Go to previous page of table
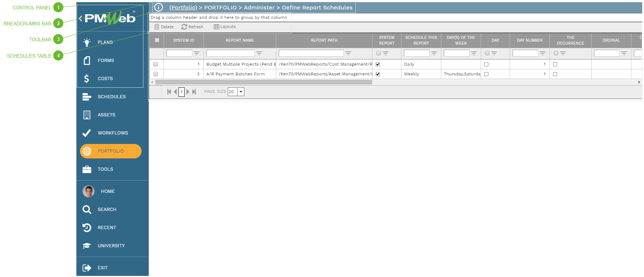Image resolution: width=644 pixels, height=277 pixels. (176, 92)
